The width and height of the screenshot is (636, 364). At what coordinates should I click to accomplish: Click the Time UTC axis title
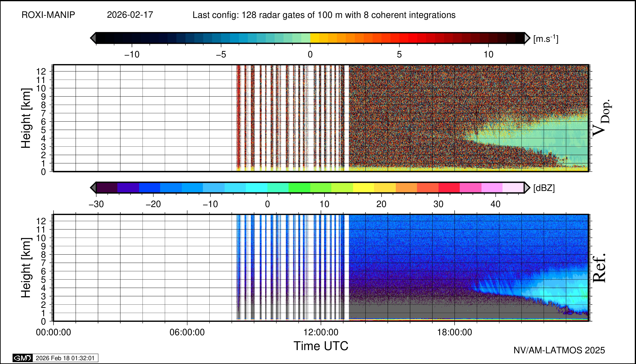click(321, 346)
